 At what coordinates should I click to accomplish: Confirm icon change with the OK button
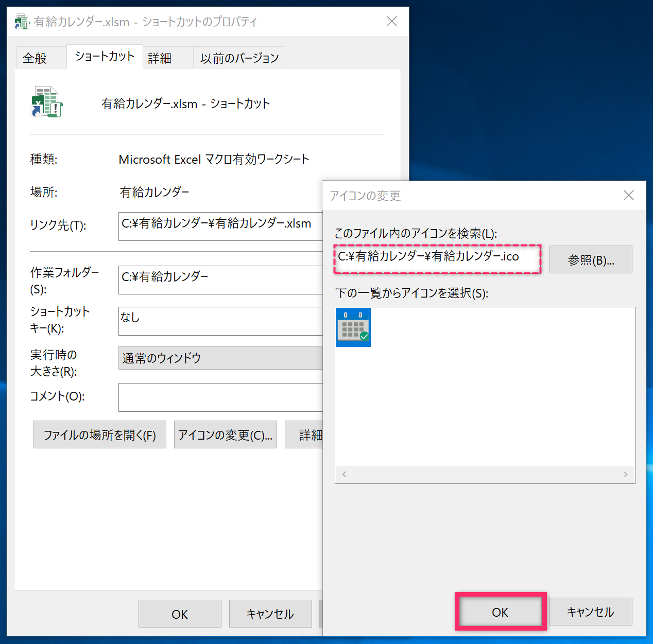tap(500, 612)
